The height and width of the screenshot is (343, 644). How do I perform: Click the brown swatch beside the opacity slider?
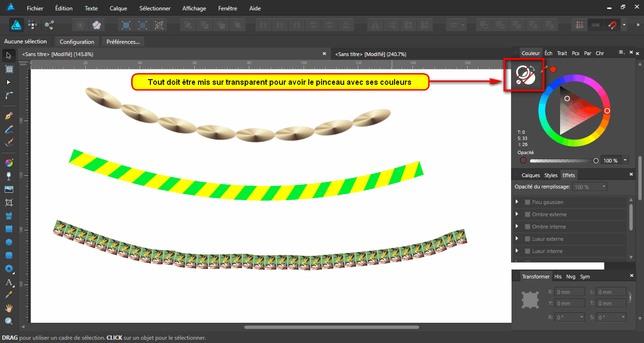[523, 161]
